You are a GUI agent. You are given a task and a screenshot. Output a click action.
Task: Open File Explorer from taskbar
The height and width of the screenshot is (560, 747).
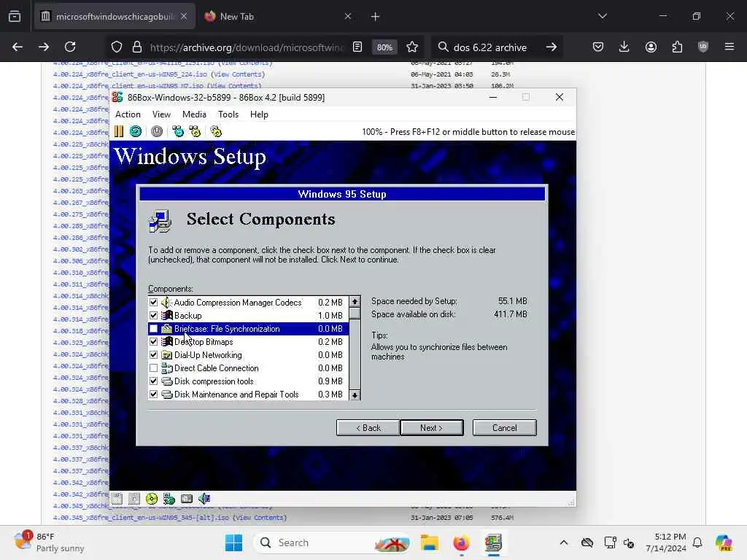(429, 542)
